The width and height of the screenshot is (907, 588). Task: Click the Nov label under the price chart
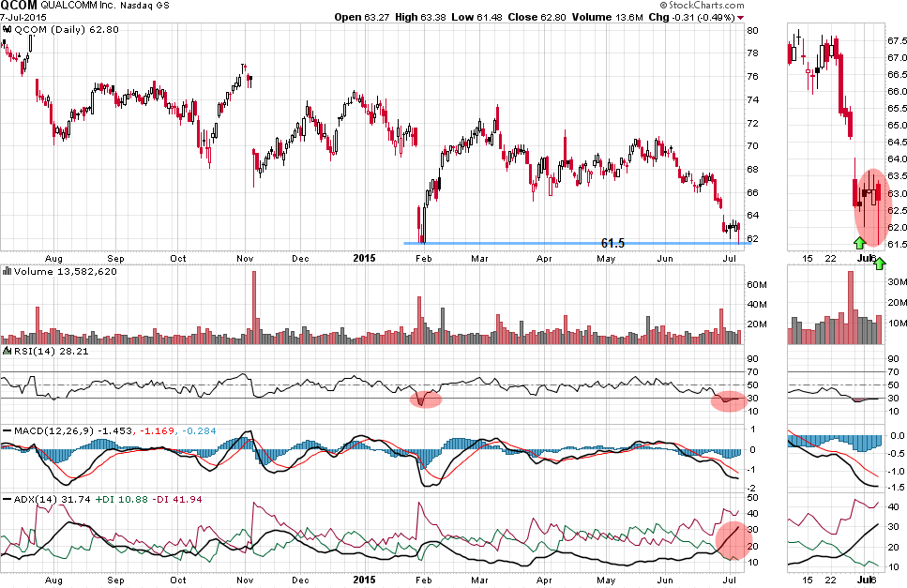point(245,259)
